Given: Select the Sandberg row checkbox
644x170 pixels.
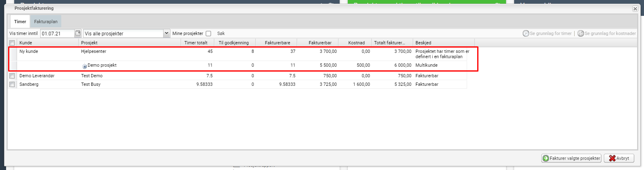Looking at the screenshot, I should (12, 84).
